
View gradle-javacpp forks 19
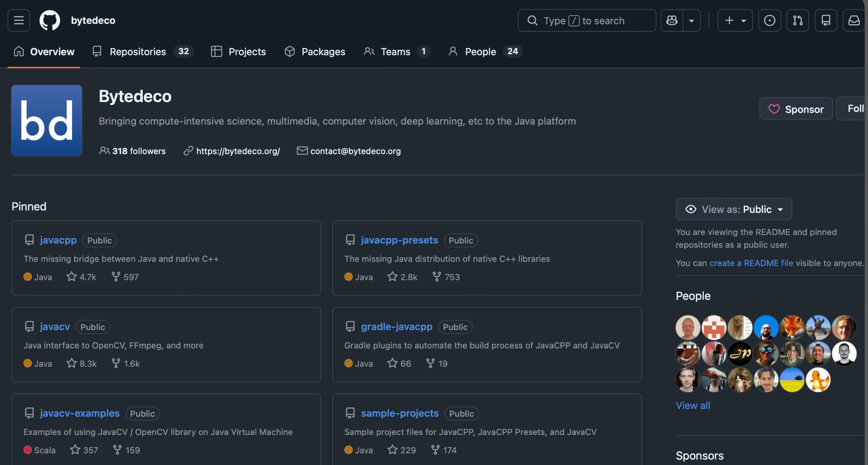click(x=437, y=363)
